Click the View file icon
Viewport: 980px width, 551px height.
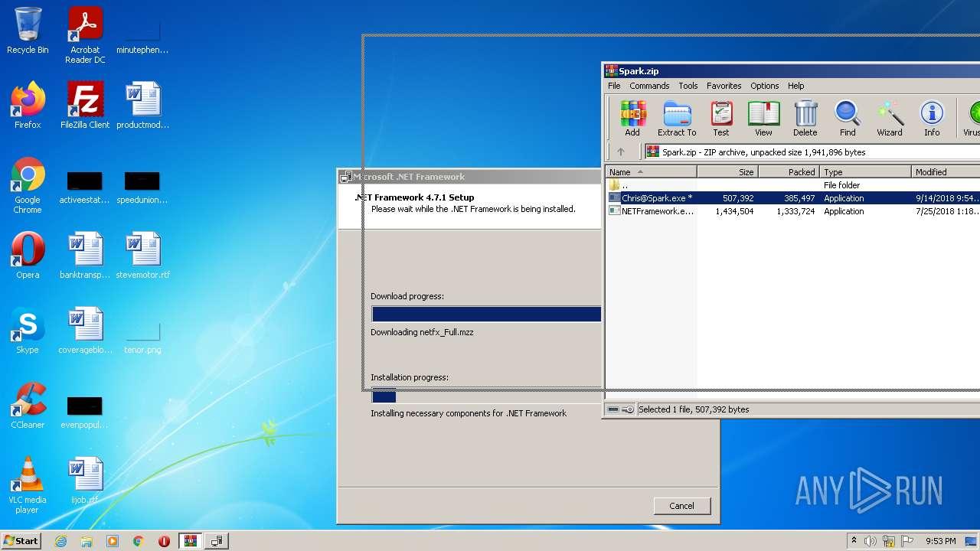pos(763,119)
